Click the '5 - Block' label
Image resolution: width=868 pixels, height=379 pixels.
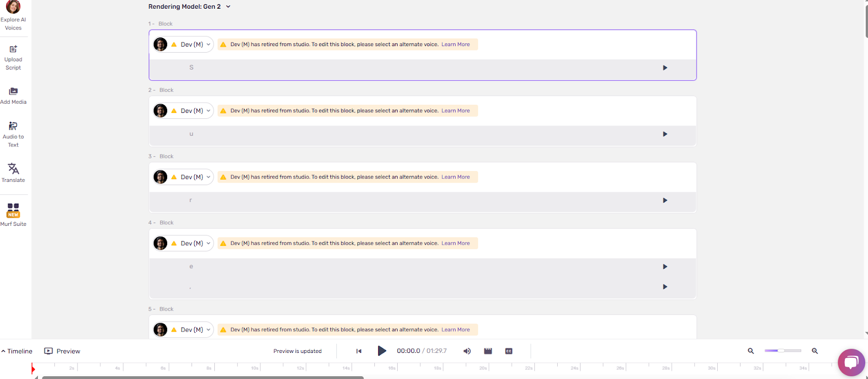click(161, 309)
